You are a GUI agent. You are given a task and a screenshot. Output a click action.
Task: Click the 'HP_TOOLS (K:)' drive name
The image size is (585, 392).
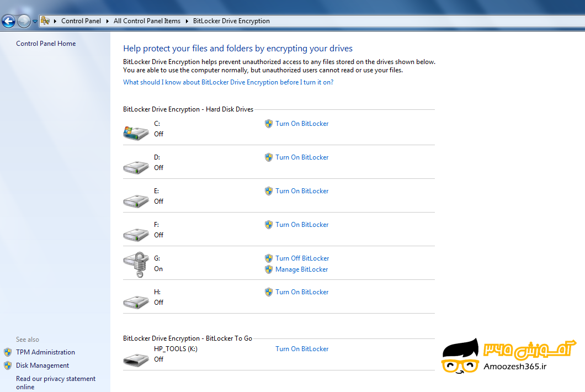pos(175,349)
